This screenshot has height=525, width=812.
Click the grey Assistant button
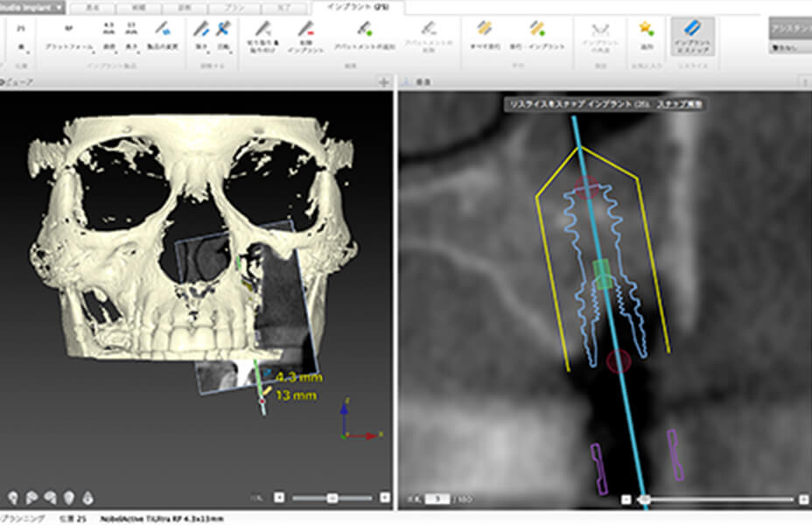click(x=791, y=29)
